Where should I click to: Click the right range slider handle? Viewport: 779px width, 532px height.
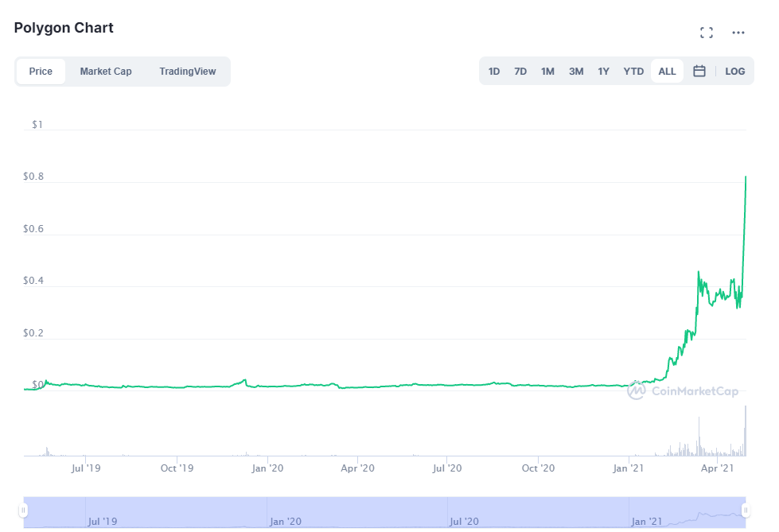746,511
